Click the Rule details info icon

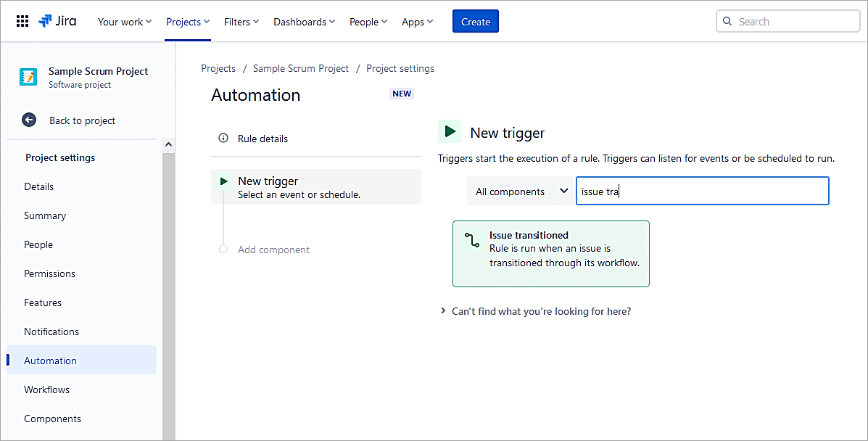[223, 139]
